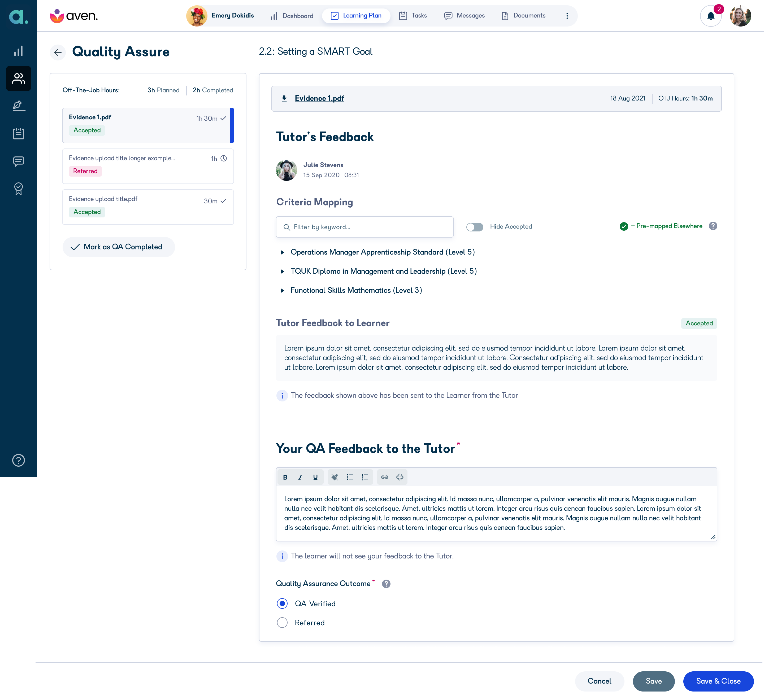Click Mark as QA Completed button
The width and height of the screenshot is (764, 700).
(119, 247)
